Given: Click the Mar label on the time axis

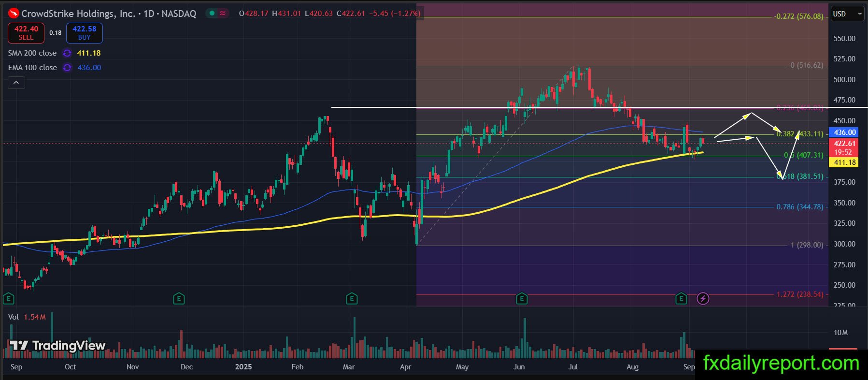Looking at the screenshot, I should tap(349, 367).
